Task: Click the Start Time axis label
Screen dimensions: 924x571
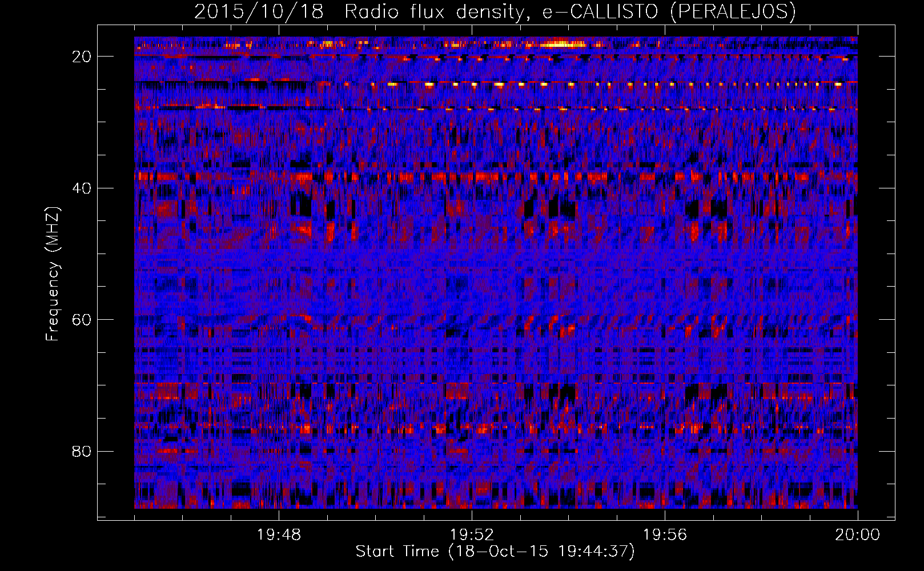Action: tap(495, 552)
